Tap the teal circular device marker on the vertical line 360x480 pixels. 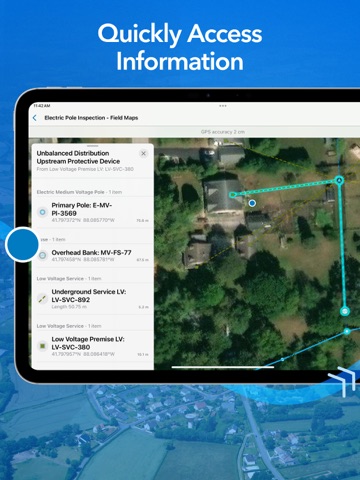pos(345,311)
